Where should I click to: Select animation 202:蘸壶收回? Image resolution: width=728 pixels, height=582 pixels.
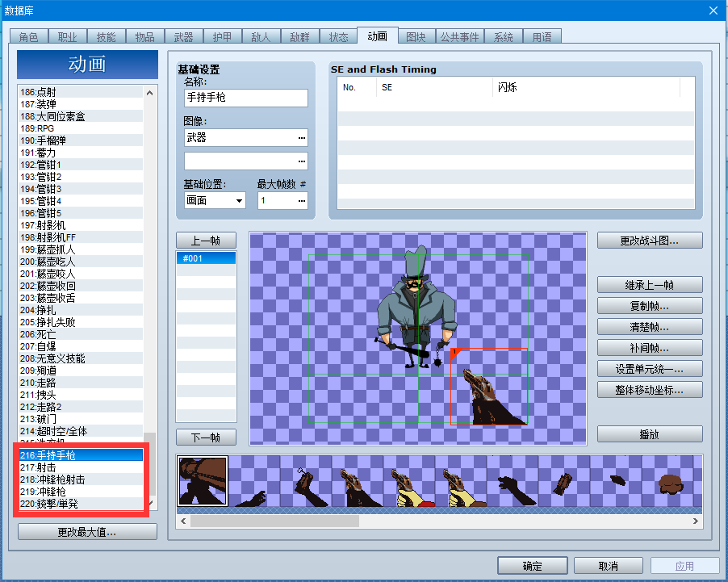pyautogui.click(x=81, y=286)
